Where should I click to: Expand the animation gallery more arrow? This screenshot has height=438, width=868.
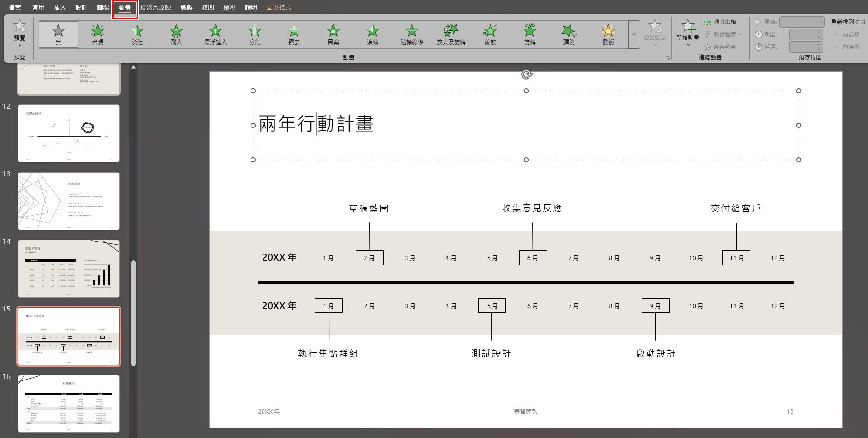coord(634,35)
